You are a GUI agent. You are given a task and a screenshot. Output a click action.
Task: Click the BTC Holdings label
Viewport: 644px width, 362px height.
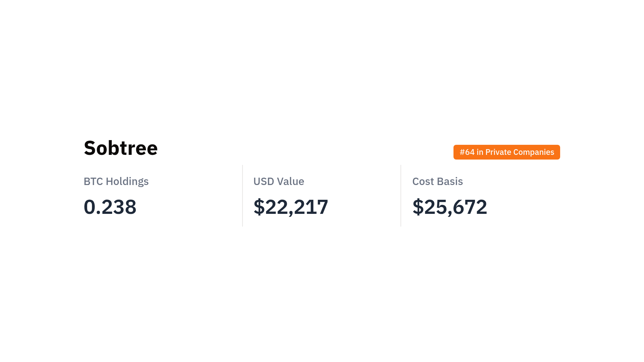coord(116,181)
